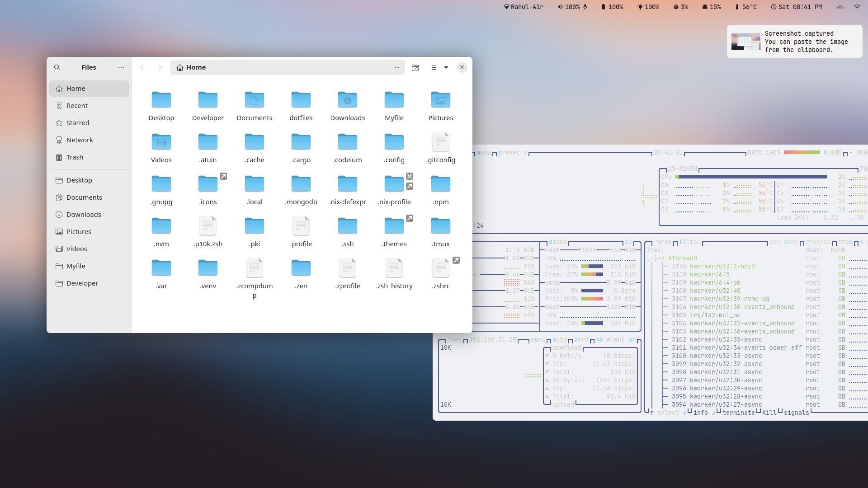The width and height of the screenshot is (868, 488).
Task: Click terminate in the btop footer
Action: [x=738, y=413]
